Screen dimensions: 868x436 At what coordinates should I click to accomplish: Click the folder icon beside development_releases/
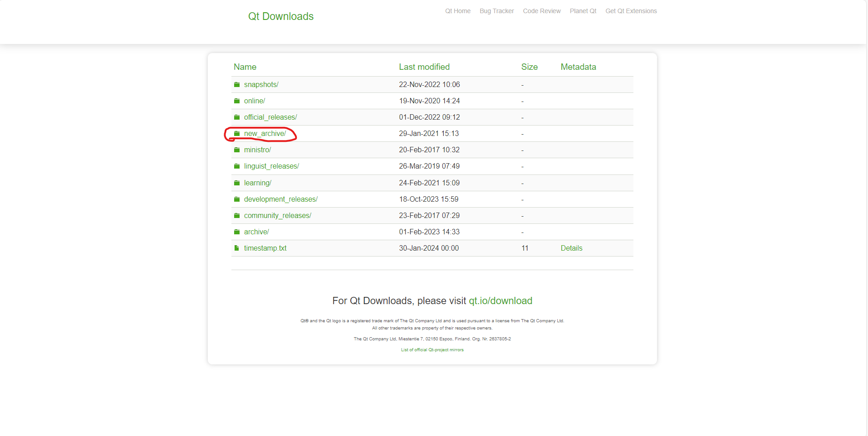[237, 199]
